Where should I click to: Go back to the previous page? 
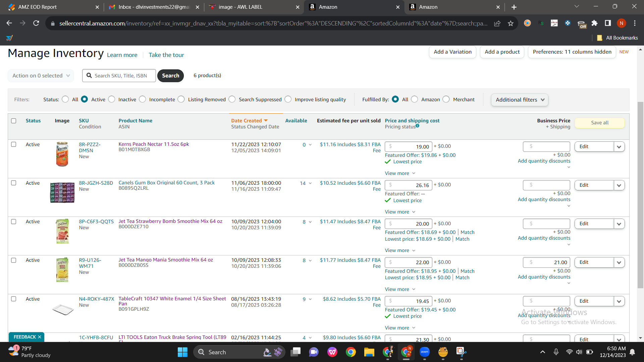(9, 23)
